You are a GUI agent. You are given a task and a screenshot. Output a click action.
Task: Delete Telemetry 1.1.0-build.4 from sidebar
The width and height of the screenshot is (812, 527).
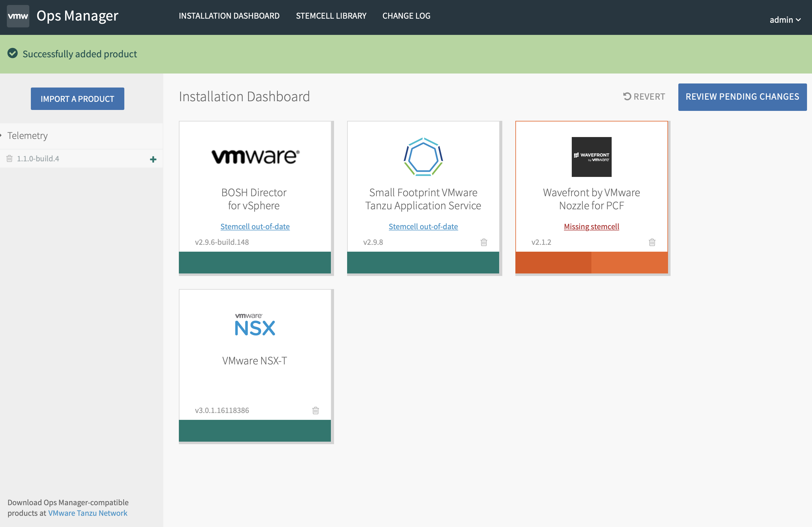(x=10, y=159)
